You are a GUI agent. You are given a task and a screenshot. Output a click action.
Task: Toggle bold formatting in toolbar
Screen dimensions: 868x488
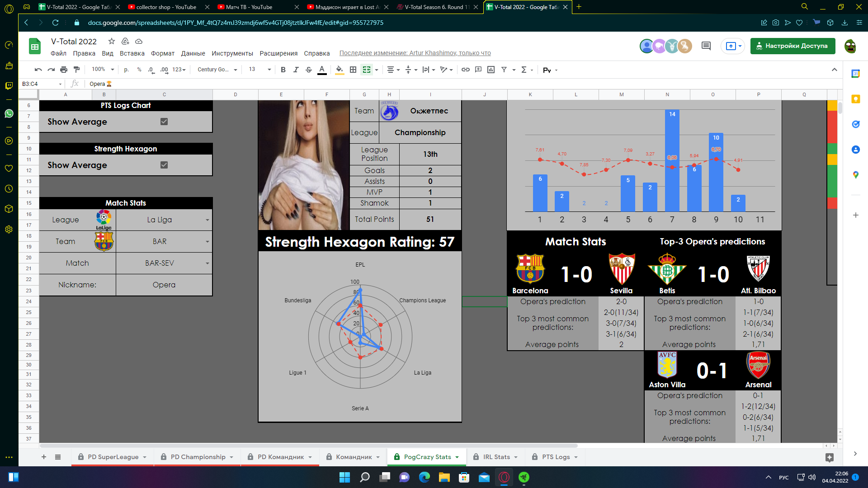click(x=283, y=70)
